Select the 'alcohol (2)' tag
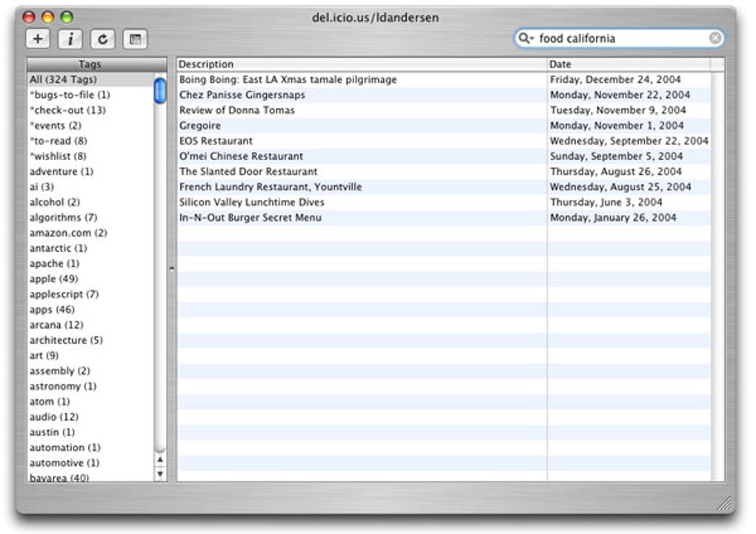The width and height of the screenshot is (756, 534). click(90, 202)
